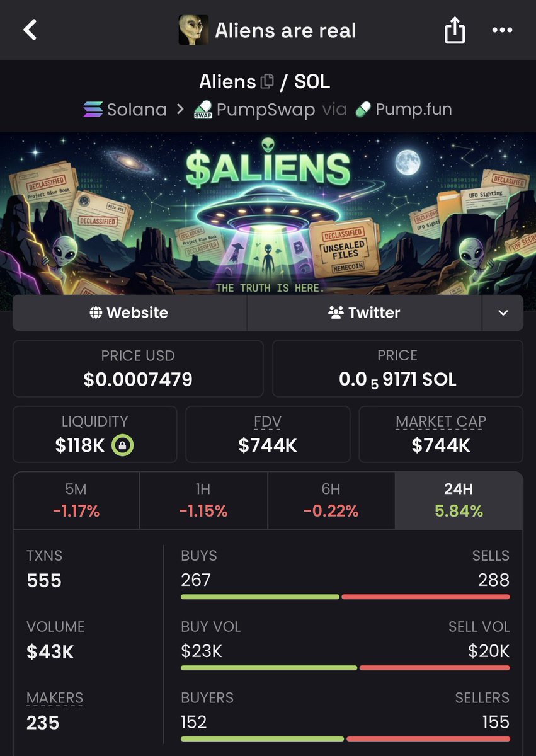Screen dimensions: 536x756
Task: Select the 24H timeframe tab
Action: point(459,500)
